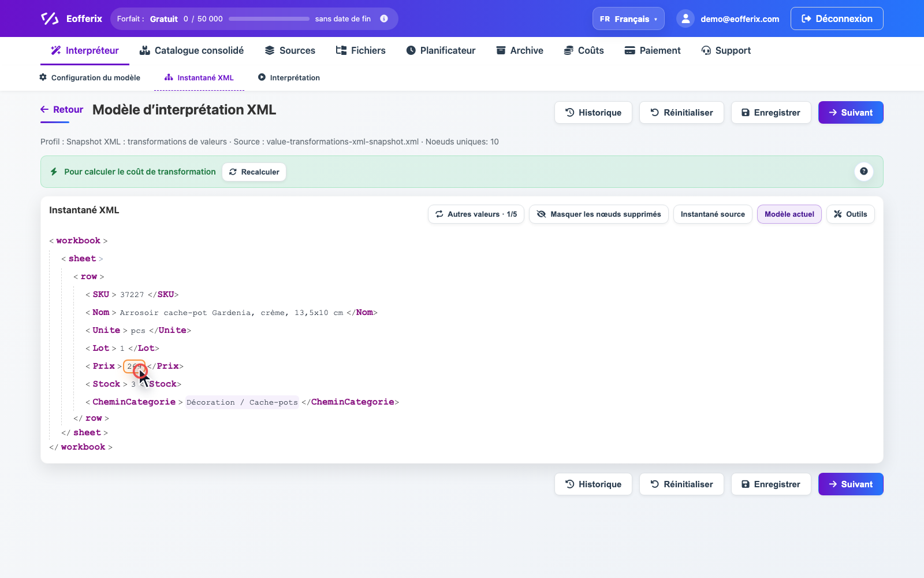Click the Recalculer button
The width and height of the screenshot is (924, 578).
(254, 172)
